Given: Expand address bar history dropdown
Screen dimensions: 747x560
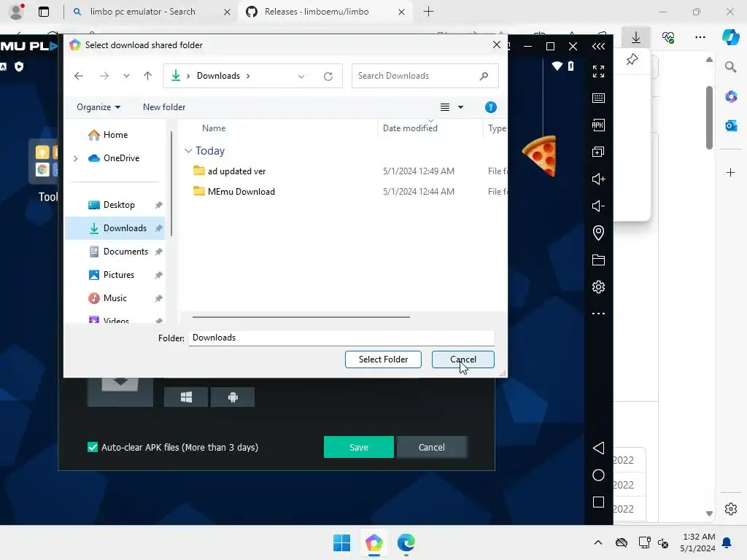Looking at the screenshot, I should [301, 76].
